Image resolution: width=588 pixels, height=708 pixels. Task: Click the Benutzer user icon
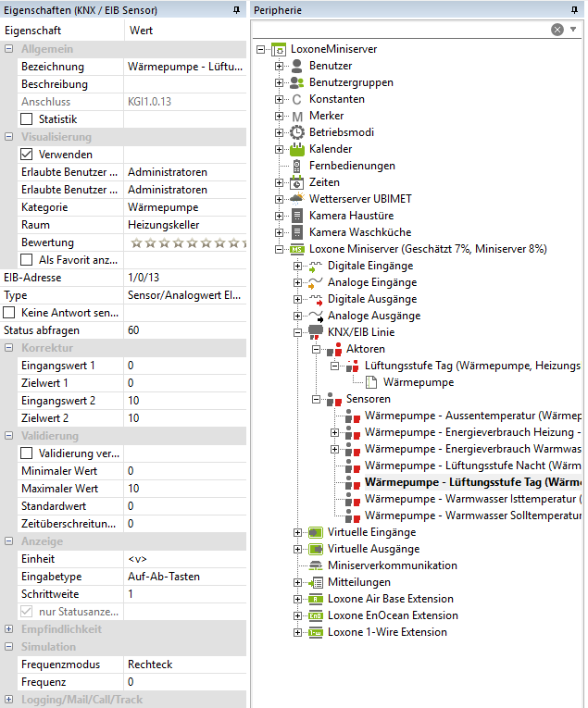[296, 66]
